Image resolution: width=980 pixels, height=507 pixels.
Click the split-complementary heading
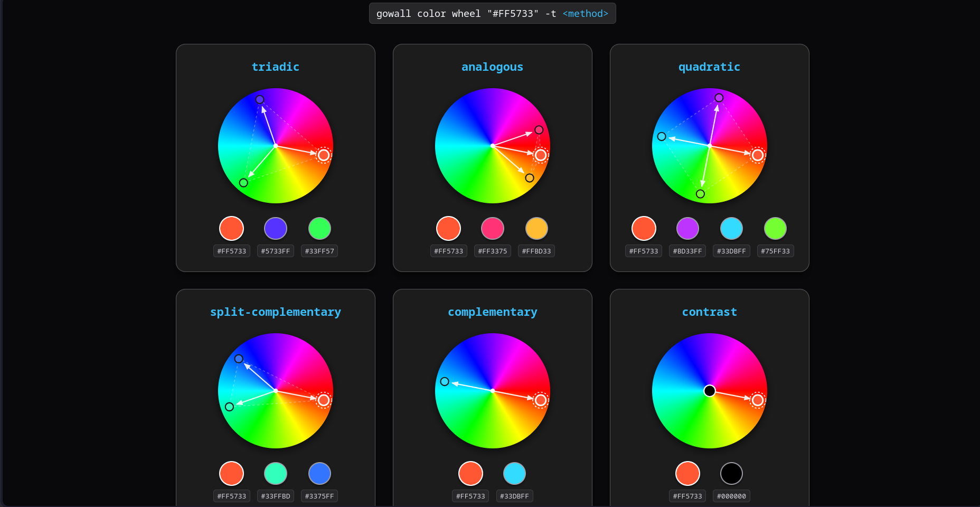pos(275,312)
